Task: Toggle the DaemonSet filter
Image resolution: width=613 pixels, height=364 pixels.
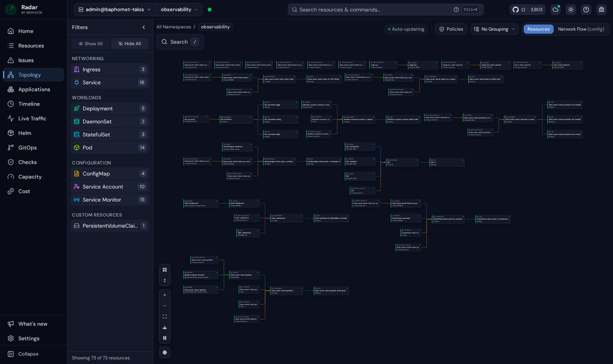Action: (x=110, y=122)
